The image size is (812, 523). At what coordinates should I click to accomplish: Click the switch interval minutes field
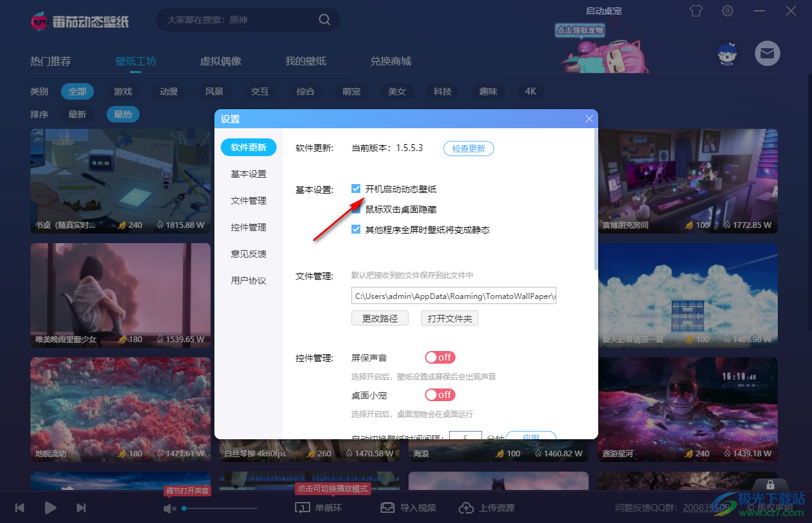pyautogui.click(x=466, y=435)
